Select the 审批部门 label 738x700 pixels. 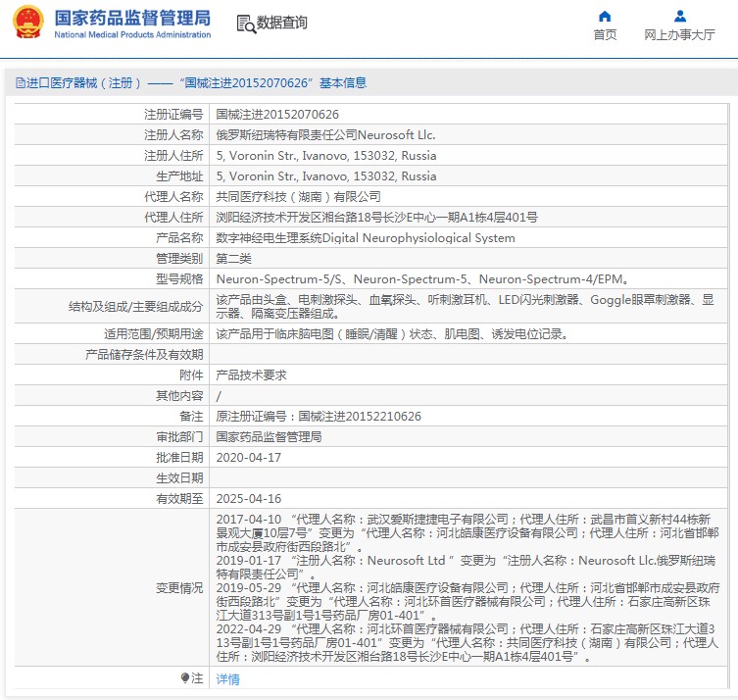pyautogui.click(x=179, y=437)
